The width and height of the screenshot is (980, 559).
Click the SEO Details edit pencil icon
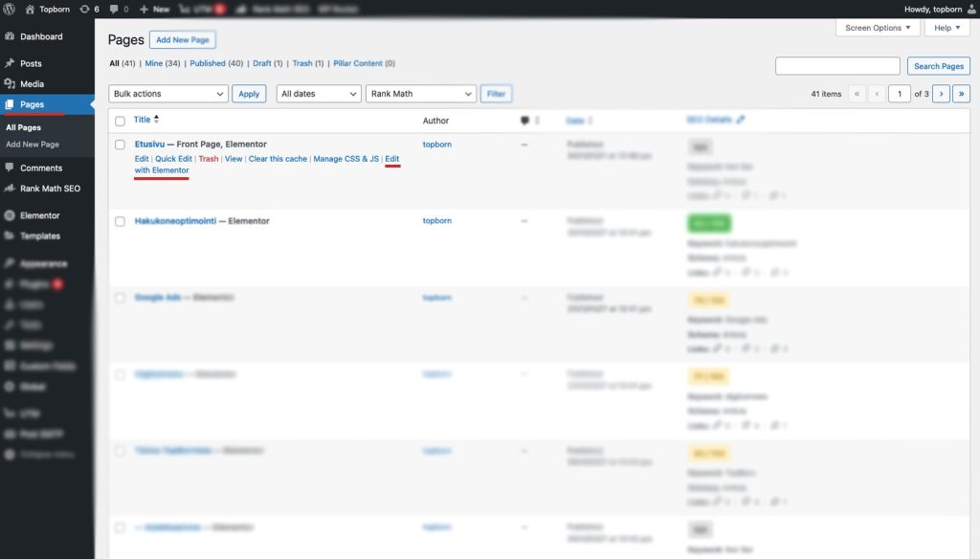tap(741, 120)
